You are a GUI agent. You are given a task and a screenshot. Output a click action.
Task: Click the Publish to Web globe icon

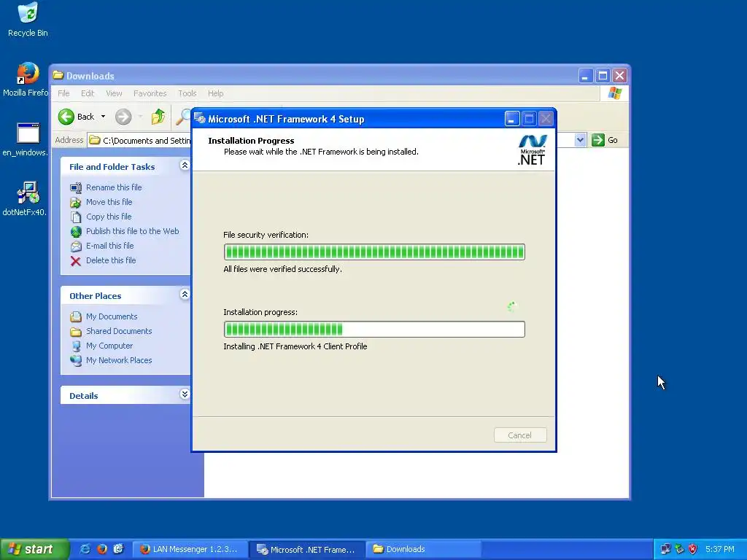(x=76, y=231)
